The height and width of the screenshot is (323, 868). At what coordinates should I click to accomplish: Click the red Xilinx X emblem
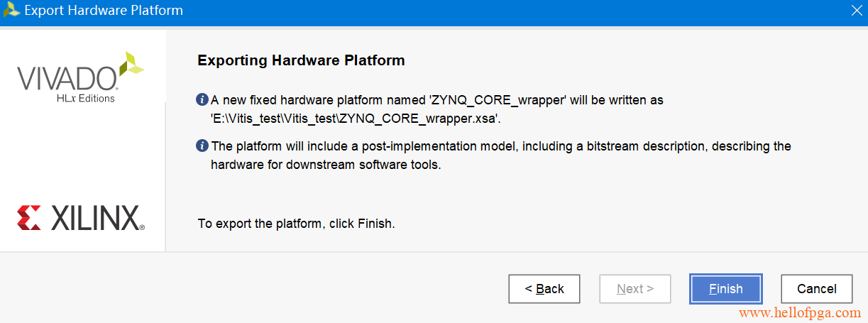[30, 218]
